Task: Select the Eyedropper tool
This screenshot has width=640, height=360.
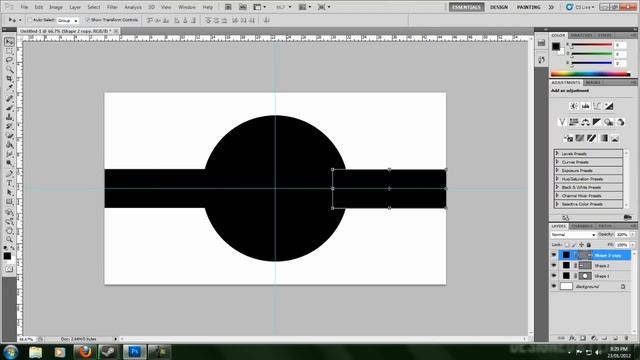Action: 9,87
